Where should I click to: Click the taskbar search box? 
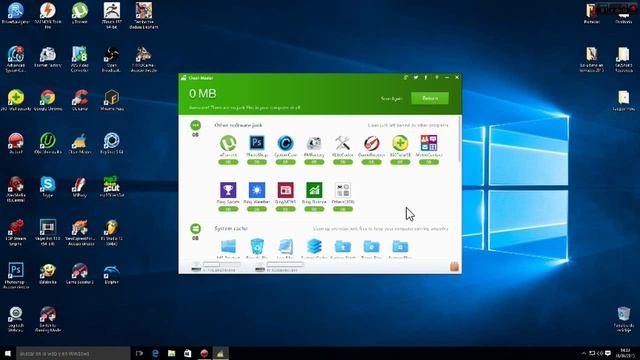pos(73,353)
